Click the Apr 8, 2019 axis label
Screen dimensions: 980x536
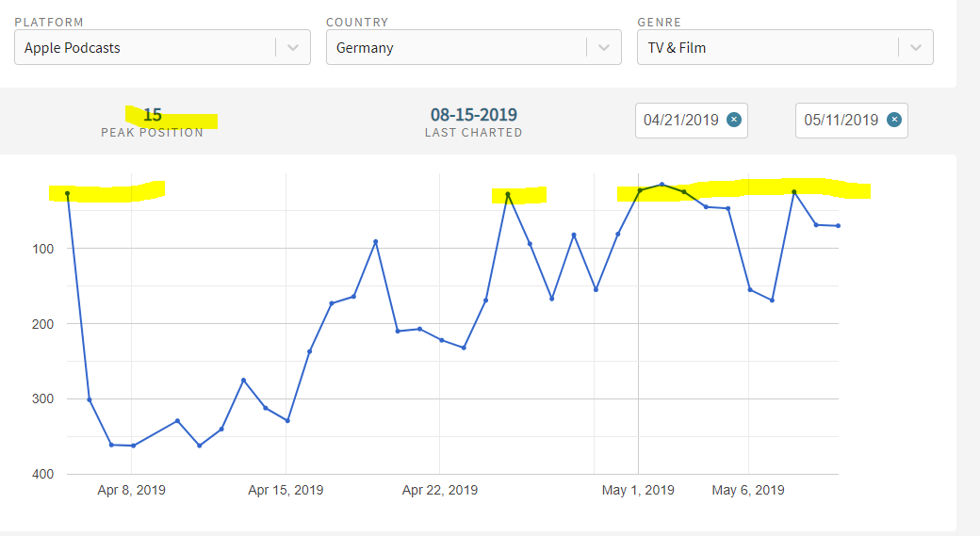pyautogui.click(x=131, y=490)
